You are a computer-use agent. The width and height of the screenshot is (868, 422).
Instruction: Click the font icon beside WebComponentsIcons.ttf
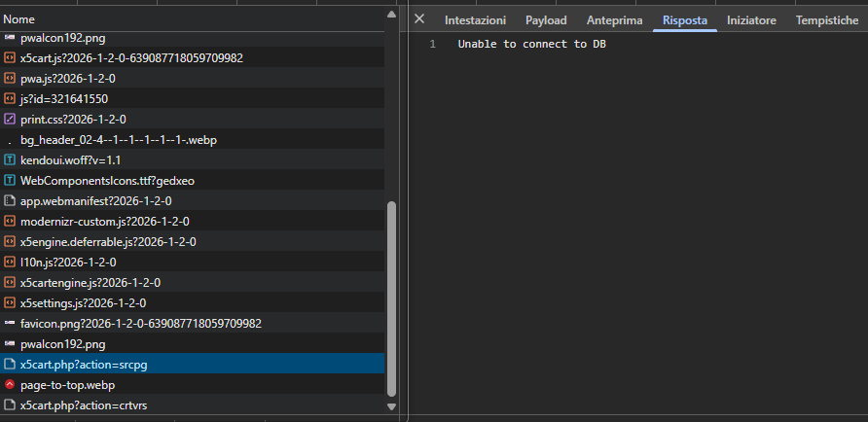10,181
